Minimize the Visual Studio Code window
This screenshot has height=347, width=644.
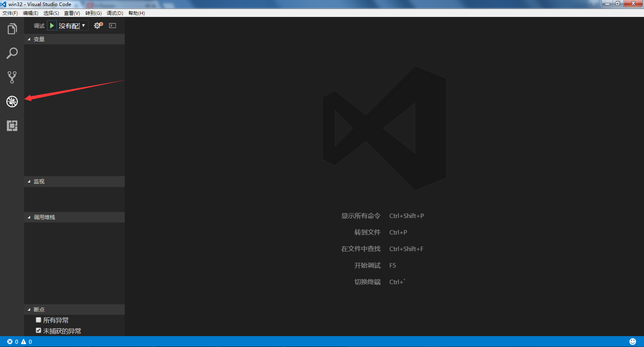tap(607, 4)
